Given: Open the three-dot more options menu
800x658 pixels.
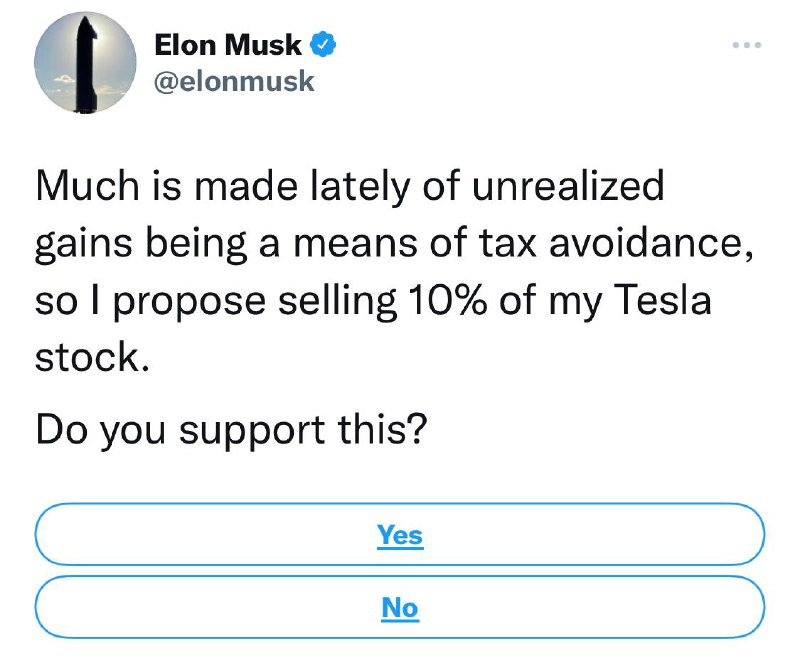Looking at the screenshot, I should tap(746, 45).
